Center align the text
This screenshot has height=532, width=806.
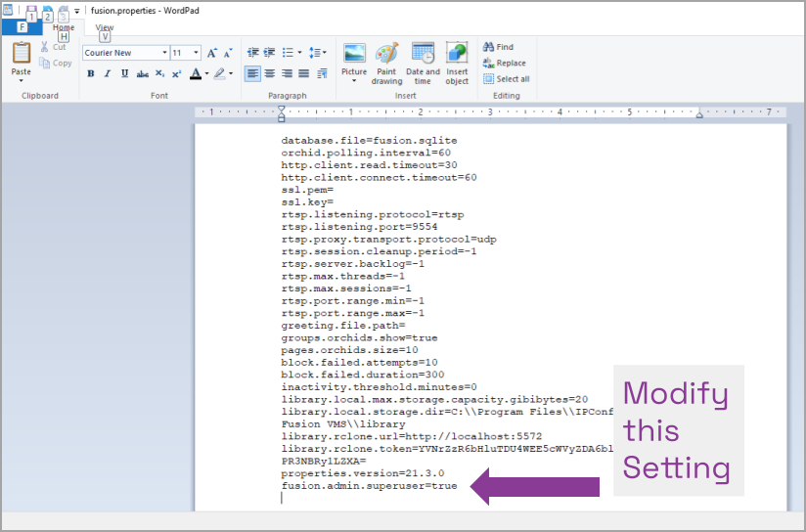pyautogui.click(x=269, y=73)
